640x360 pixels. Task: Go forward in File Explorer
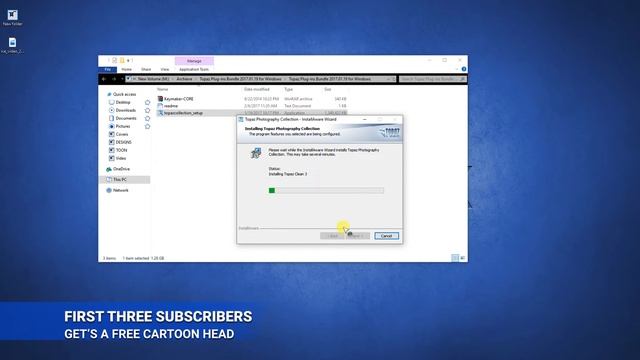pos(114,79)
